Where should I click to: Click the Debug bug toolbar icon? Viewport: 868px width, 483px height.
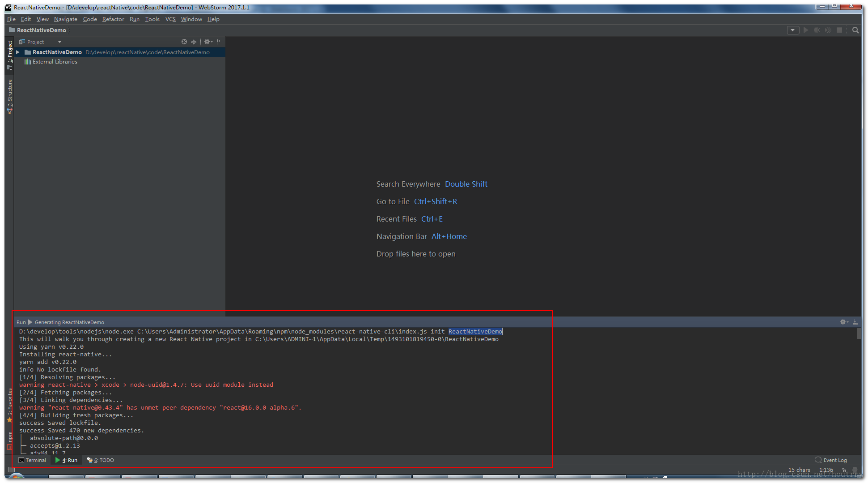[817, 30]
